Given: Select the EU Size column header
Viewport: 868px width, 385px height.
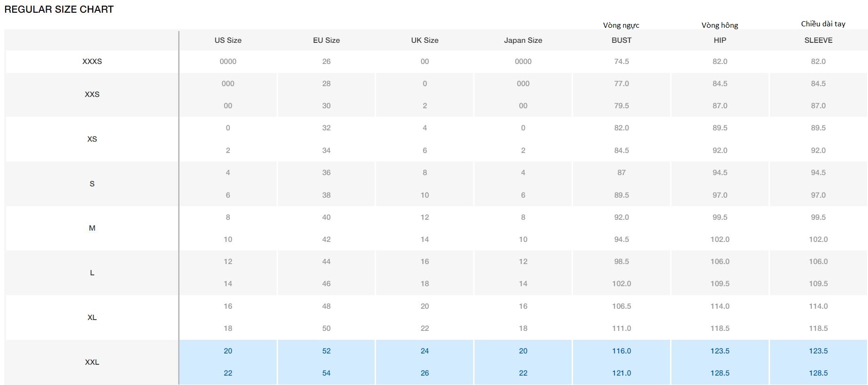Looking at the screenshot, I should pos(326,40).
